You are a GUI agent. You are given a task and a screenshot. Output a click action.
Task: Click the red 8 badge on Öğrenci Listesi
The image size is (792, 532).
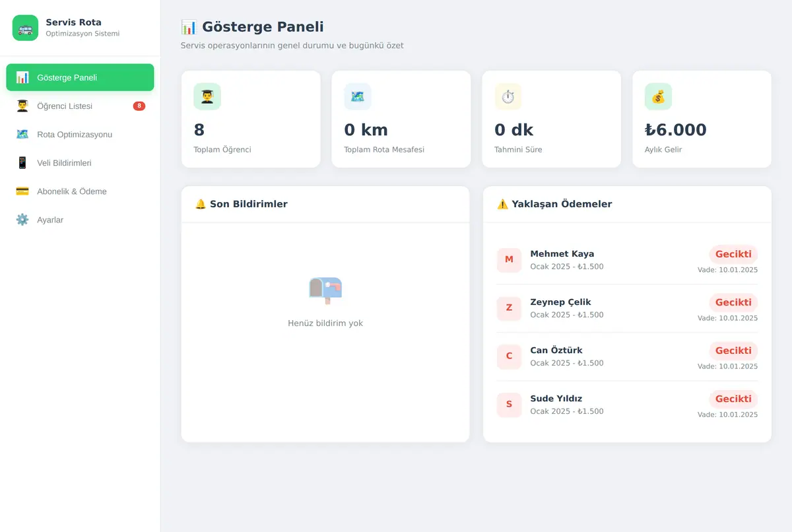pyautogui.click(x=139, y=106)
